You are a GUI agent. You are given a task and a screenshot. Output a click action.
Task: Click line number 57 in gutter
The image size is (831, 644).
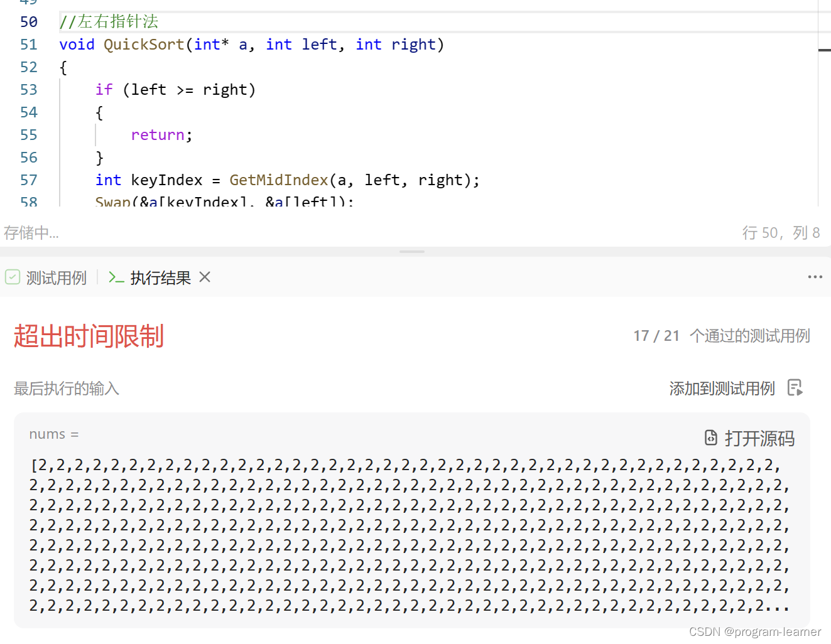(29, 180)
